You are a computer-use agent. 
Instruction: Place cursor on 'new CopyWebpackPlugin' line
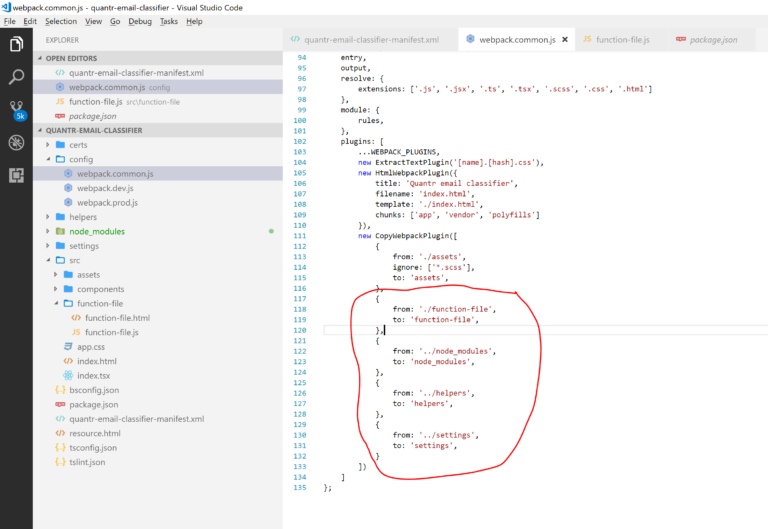[x=407, y=236]
